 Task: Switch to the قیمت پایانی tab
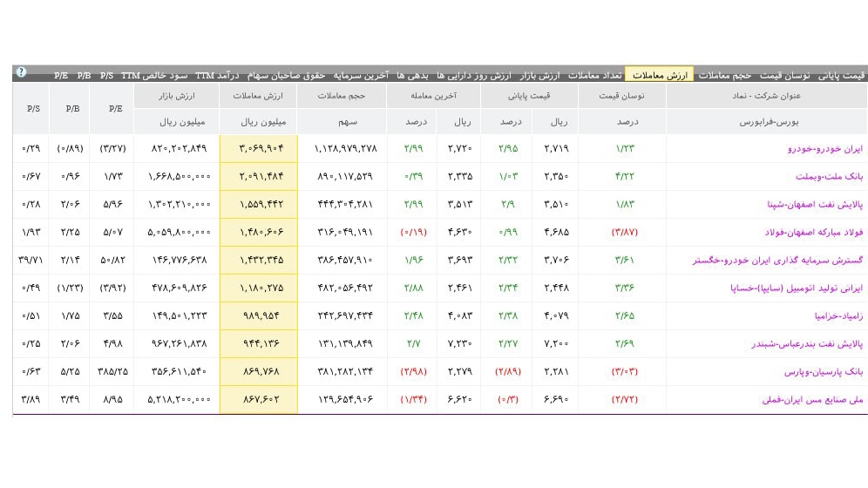click(842, 75)
